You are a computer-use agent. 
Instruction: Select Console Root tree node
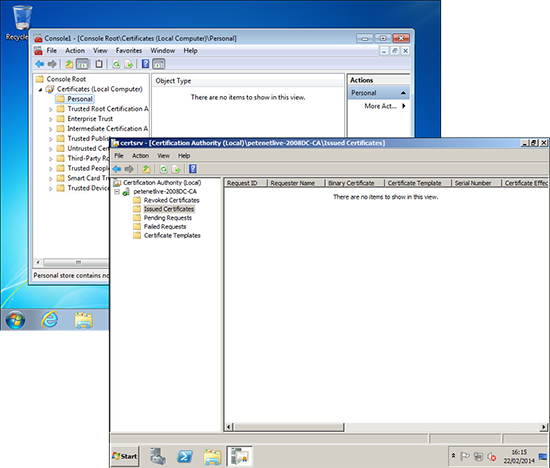[x=66, y=79]
